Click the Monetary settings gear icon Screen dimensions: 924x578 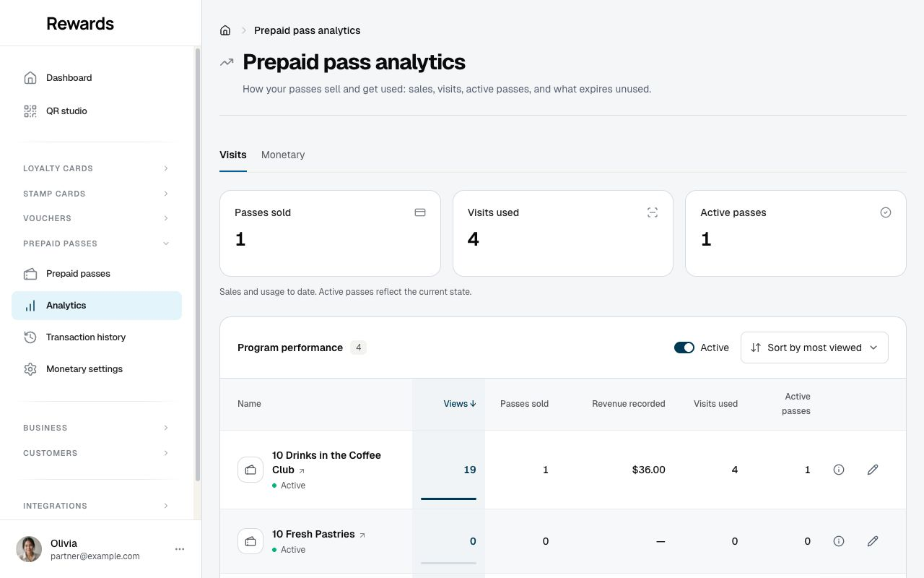click(30, 369)
